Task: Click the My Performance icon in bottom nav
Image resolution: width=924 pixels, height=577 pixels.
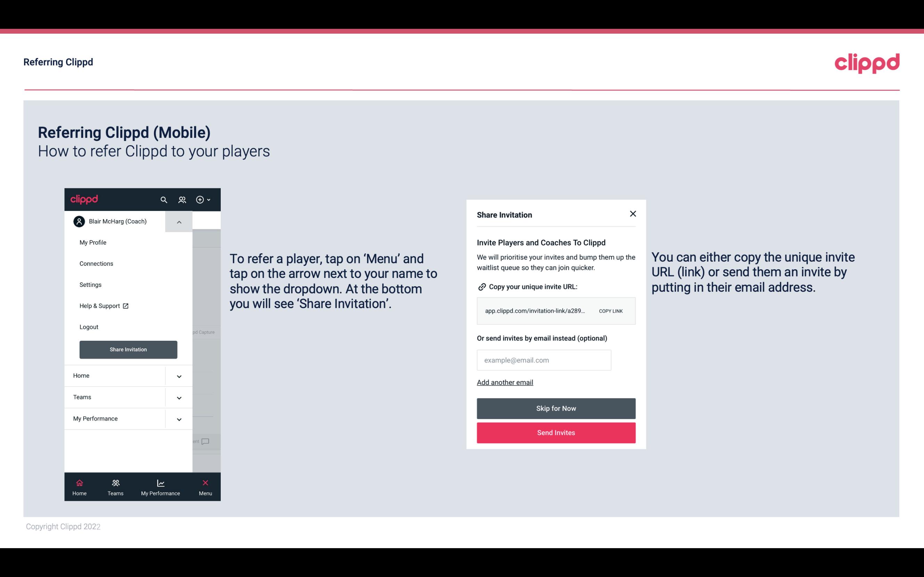Action: coord(160,483)
